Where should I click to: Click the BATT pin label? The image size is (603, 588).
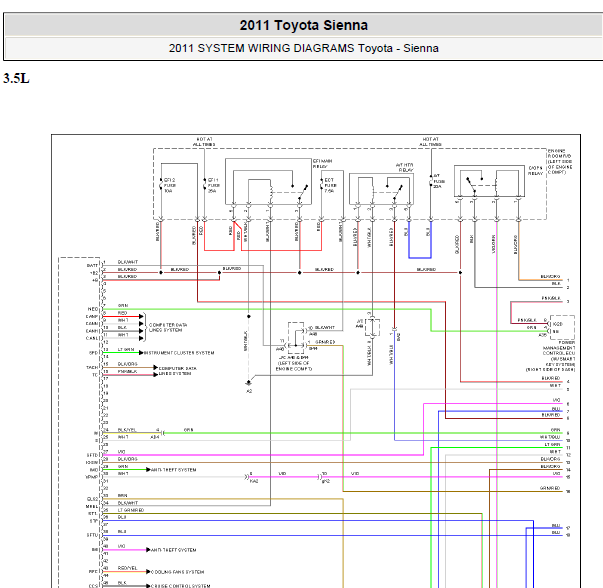92,265
